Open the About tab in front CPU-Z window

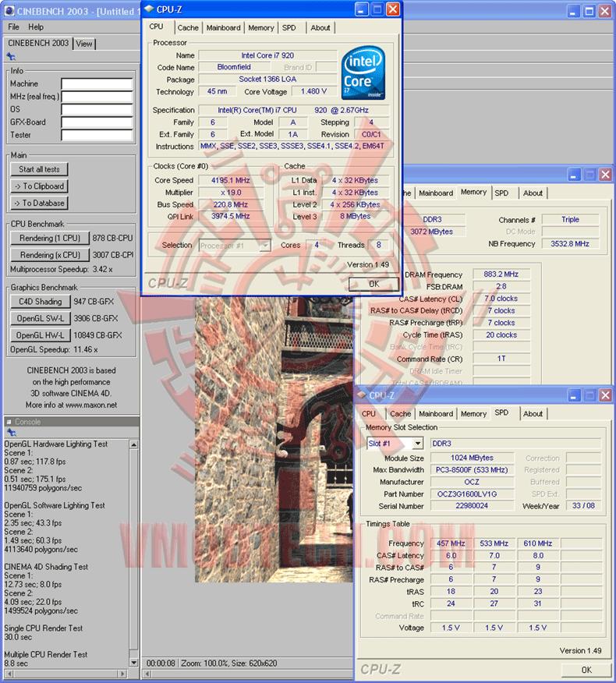[320, 27]
